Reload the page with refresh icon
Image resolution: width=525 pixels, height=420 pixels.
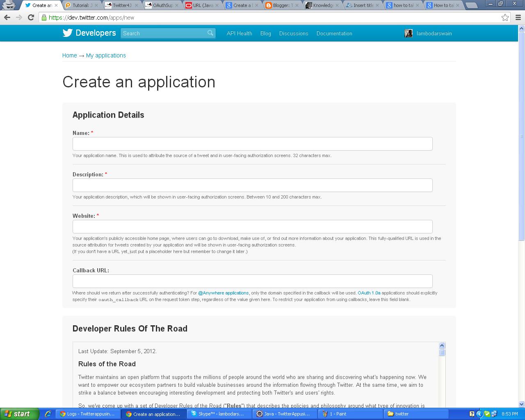click(x=31, y=18)
